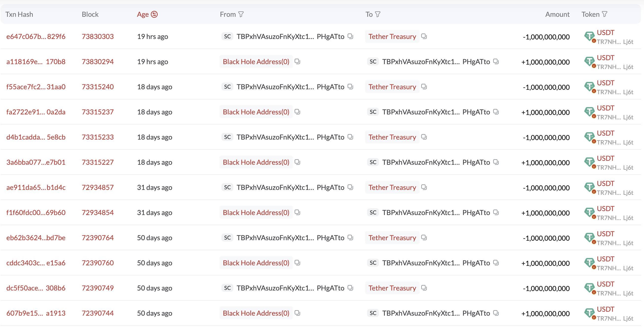The height and width of the screenshot is (327, 644).
Task: Open the To column filter
Action: point(378,15)
